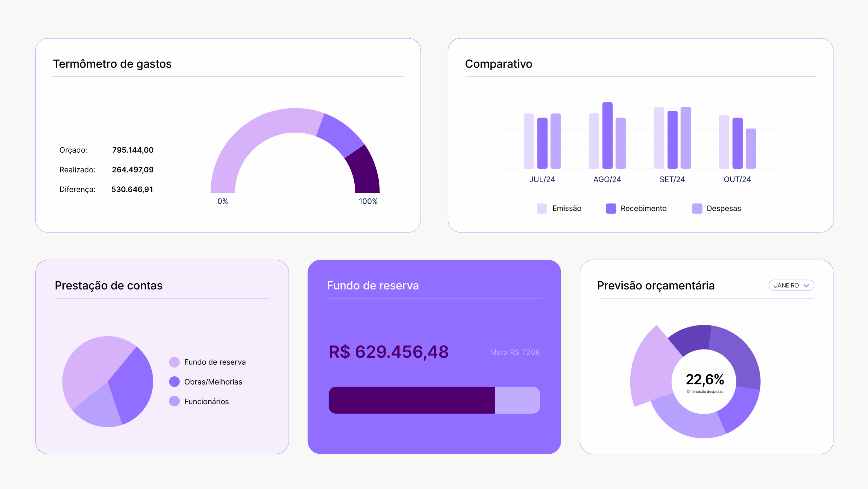Click the JUL/24 axis label
Screen dimensions: 868x489
(x=542, y=180)
